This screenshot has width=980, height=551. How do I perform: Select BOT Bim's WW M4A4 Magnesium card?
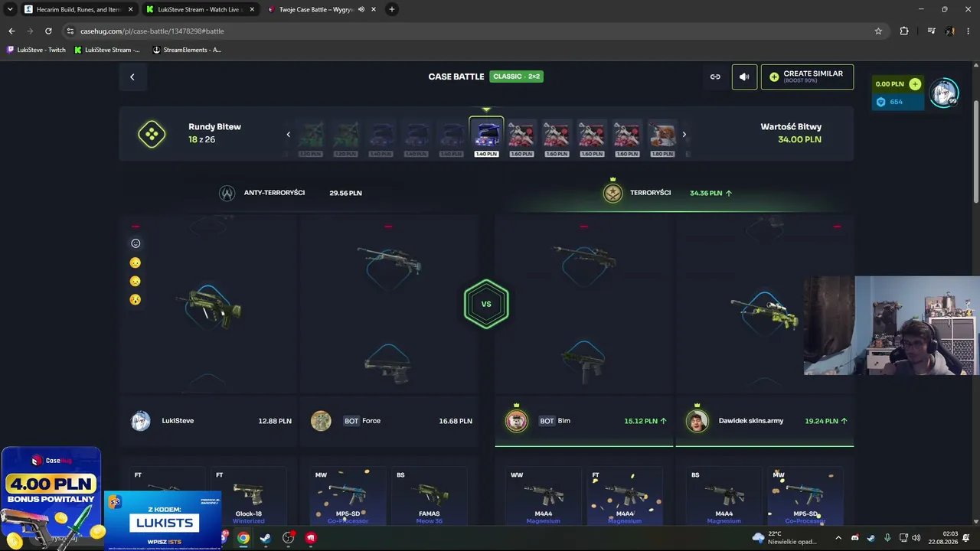point(543,497)
